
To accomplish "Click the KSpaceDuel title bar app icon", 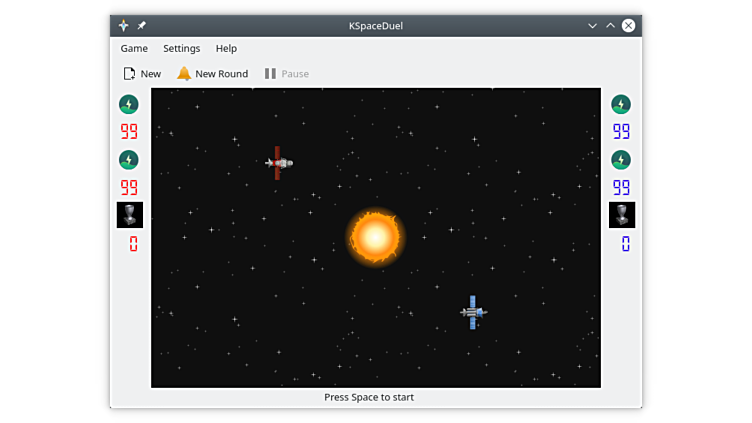I will pyautogui.click(x=123, y=25).
